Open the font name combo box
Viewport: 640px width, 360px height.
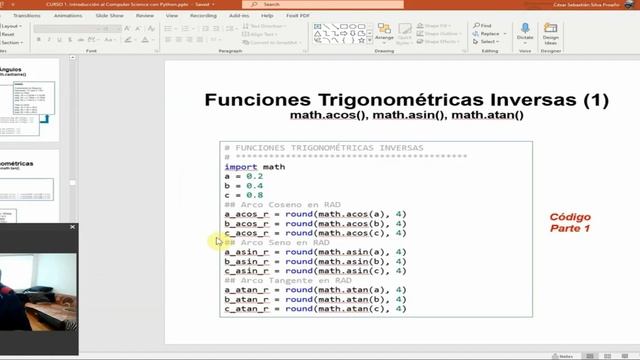click(67, 29)
